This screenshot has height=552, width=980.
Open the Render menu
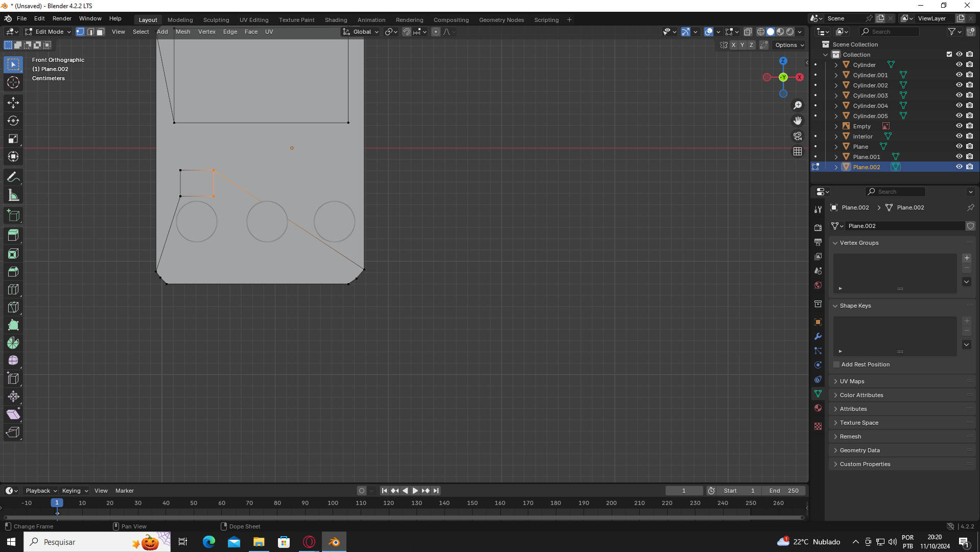tap(62, 18)
